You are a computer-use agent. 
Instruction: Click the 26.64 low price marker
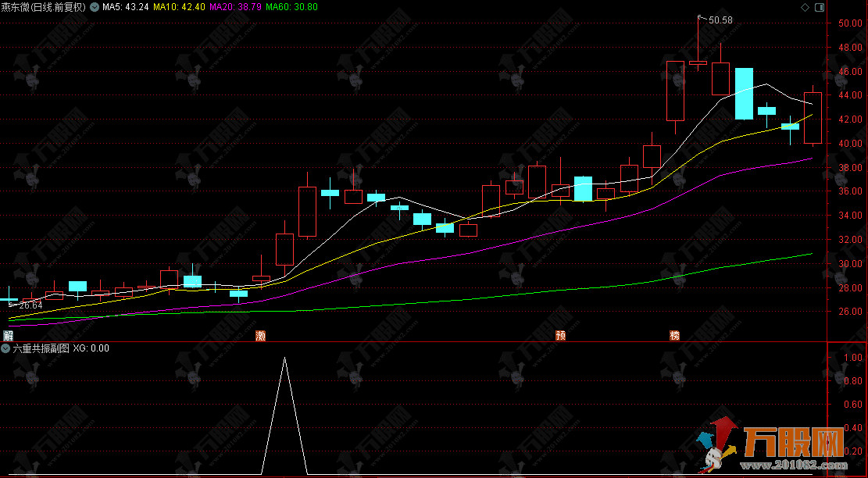tap(30, 305)
